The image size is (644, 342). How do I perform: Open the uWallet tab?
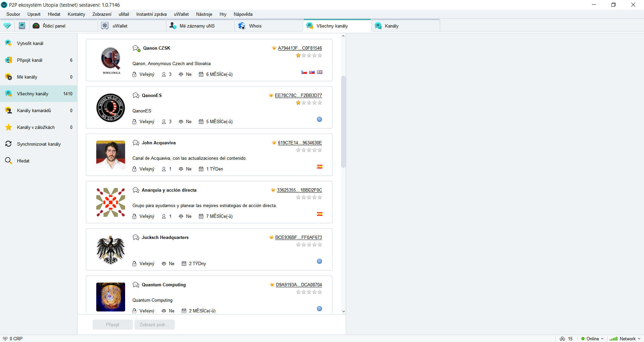tap(120, 26)
